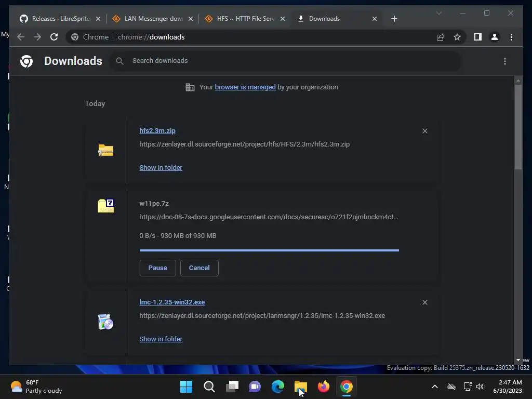Cancel the w11pe.7z download
Screen dimensions: 532x399
(x=199, y=268)
